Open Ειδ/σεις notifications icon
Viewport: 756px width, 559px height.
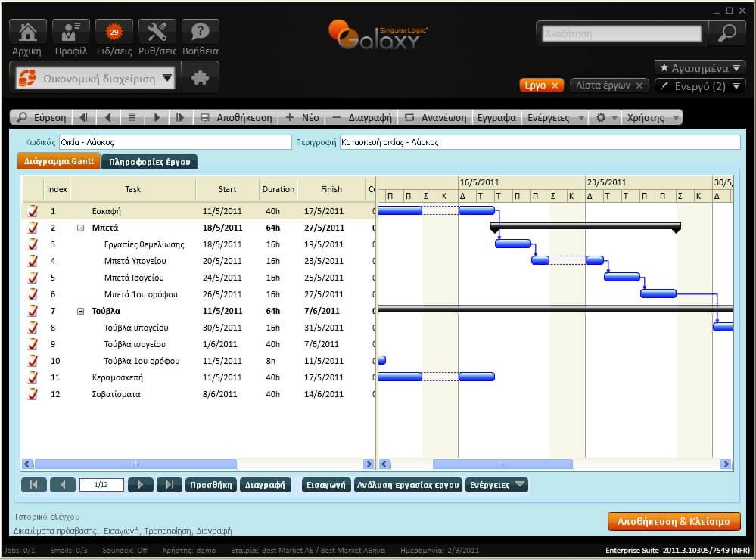114,33
